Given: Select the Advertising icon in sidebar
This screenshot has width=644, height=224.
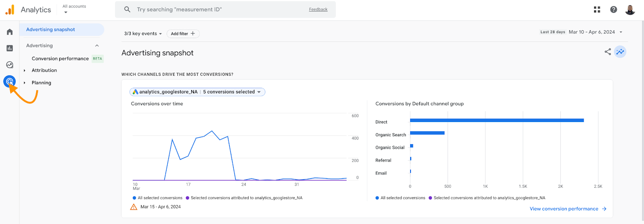Looking at the screenshot, I should (x=10, y=82).
